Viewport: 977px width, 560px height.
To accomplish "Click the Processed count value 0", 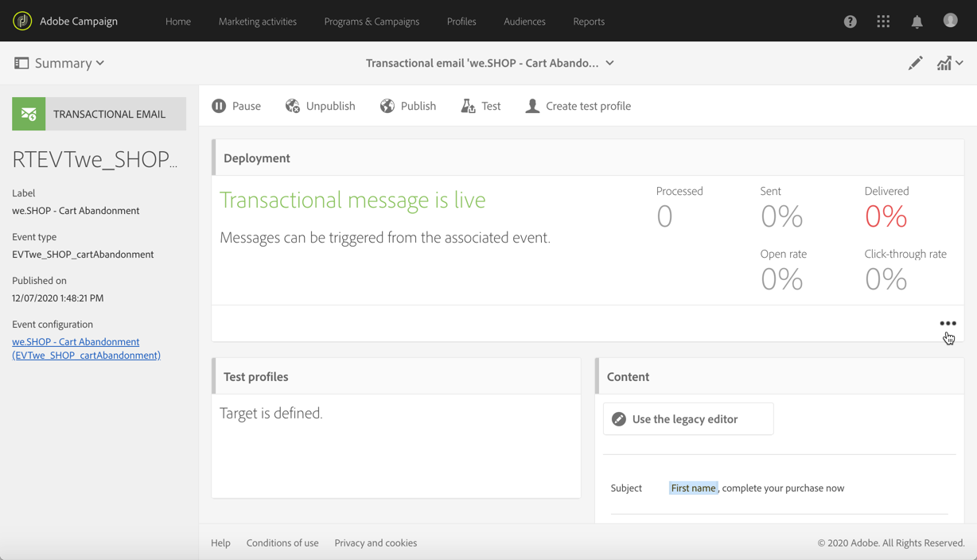I will tap(664, 216).
